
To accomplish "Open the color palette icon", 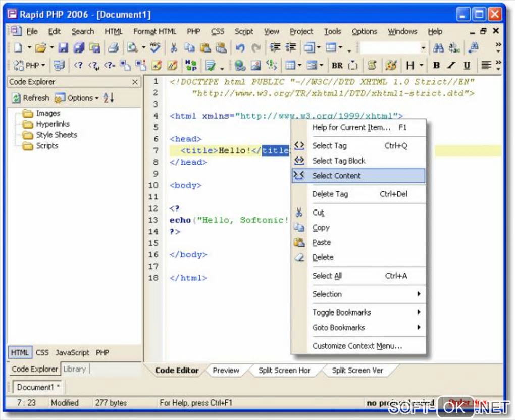I will point(390,65).
